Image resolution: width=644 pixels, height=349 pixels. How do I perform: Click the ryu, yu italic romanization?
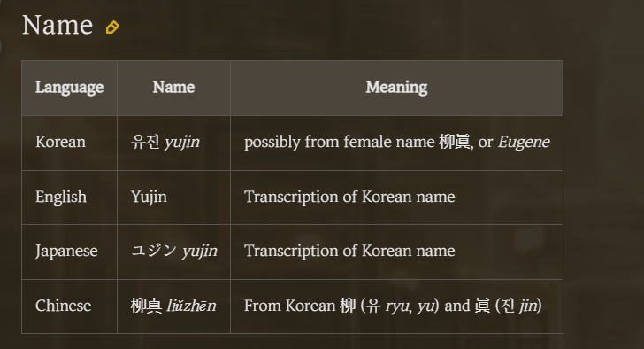[410, 306]
